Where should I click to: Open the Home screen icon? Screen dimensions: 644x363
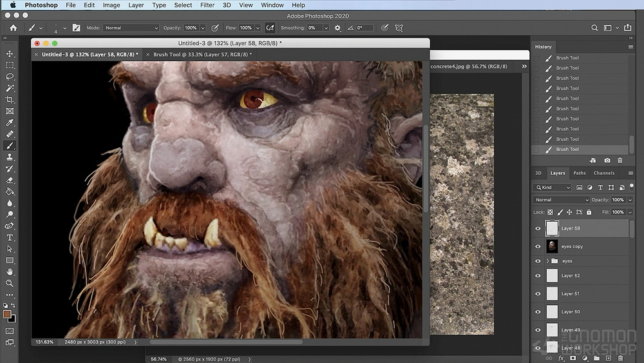tap(13, 28)
